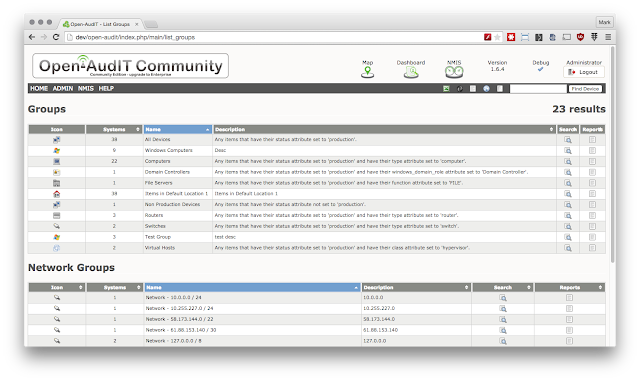
Task: Click search icon for All Devices
Action: click(568, 140)
